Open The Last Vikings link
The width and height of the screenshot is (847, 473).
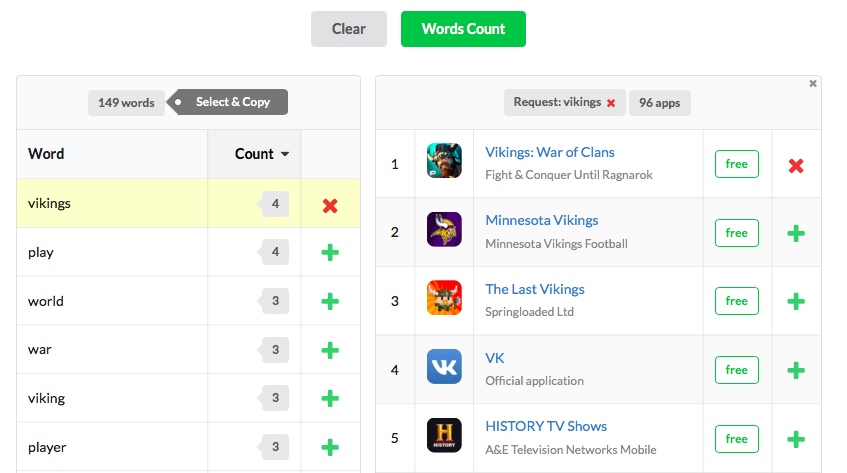(534, 289)
